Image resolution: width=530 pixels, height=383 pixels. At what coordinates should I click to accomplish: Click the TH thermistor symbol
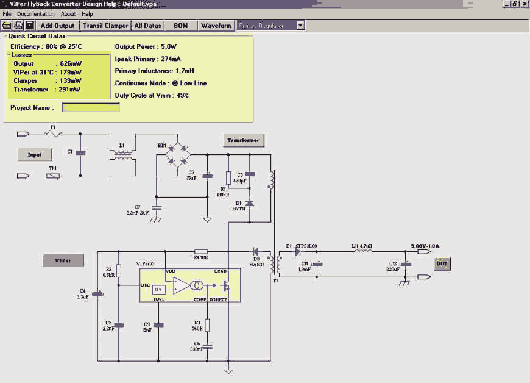click(x=53, y=176)
